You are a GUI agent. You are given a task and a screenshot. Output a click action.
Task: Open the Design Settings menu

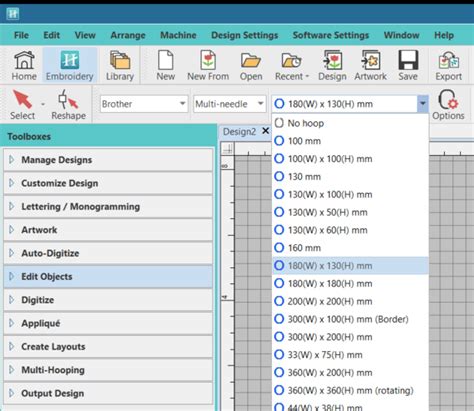click(x=245, y=35)
